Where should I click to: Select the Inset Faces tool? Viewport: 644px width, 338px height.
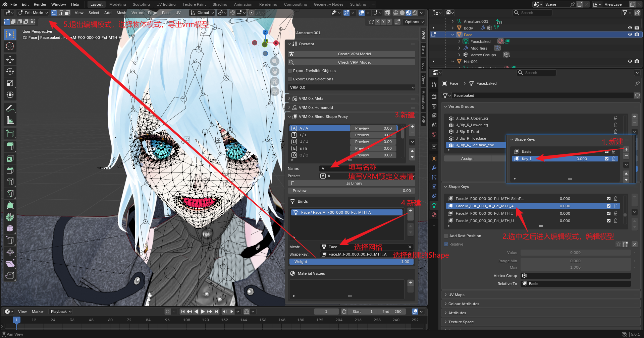10,158
